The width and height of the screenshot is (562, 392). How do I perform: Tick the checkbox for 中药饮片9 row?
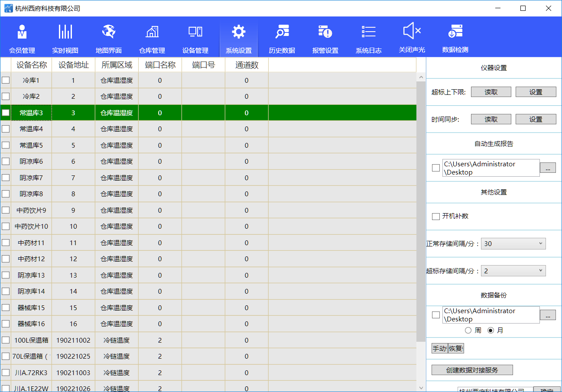[6, 210]
